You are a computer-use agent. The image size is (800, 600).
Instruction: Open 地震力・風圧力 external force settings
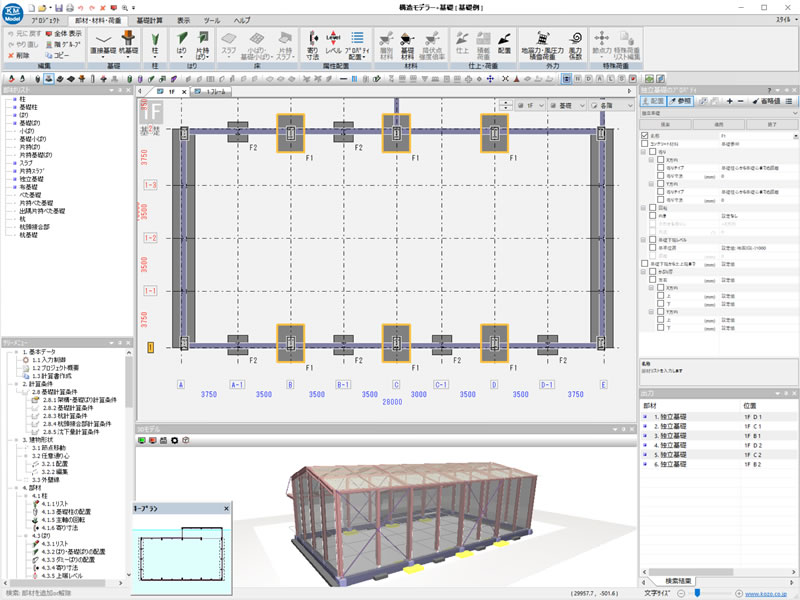(541, 45)
